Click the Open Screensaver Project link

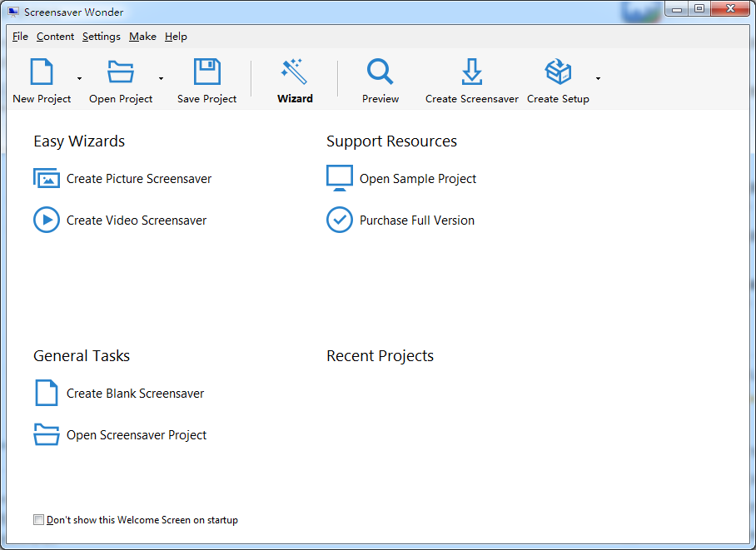(x=137, y=435)
